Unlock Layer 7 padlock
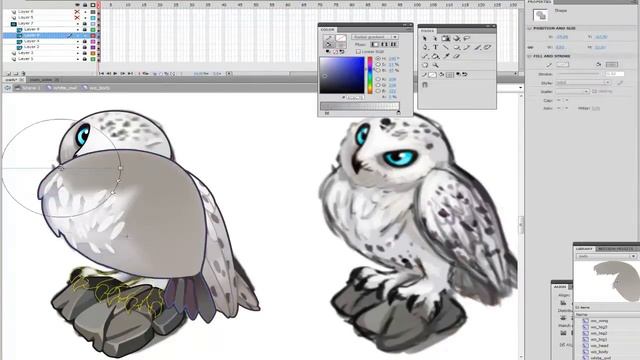640x360 pixels. point(85,24)
